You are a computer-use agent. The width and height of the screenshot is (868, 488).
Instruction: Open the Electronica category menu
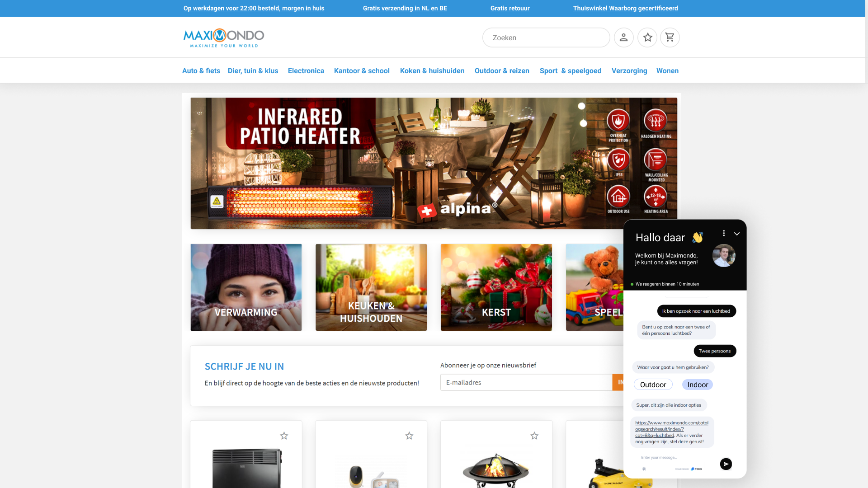(306, 70)
